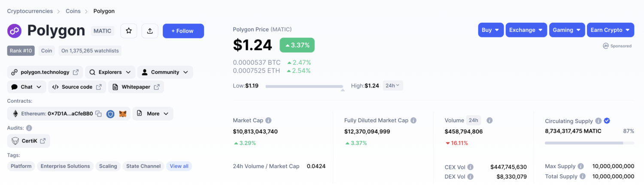Add Polygon to watchlist with star icon
This screenshot has width=644, height=188.
click(128, 31)
